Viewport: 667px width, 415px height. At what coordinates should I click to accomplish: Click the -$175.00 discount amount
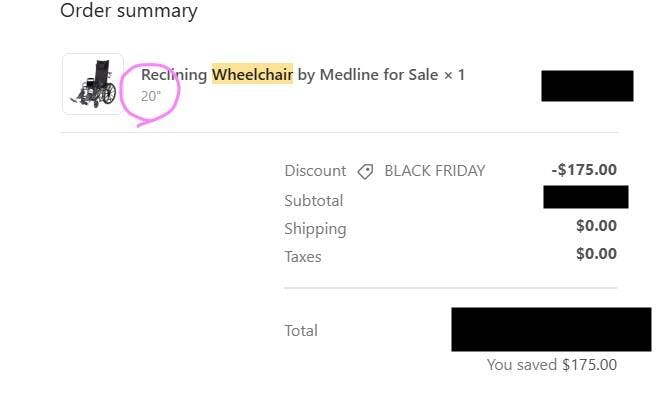pyautogui.click(x=584, y=170)
